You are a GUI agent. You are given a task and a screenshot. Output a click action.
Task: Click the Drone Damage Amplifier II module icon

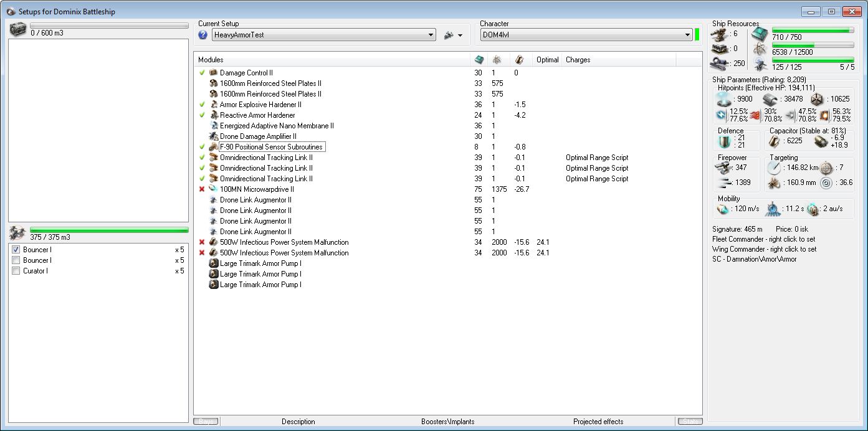(214, 136)
